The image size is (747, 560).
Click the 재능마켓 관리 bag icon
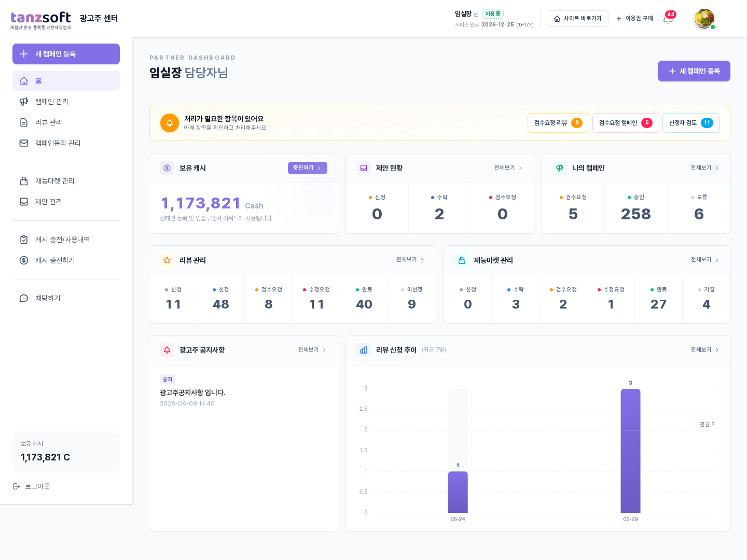[x=462, y=260]
